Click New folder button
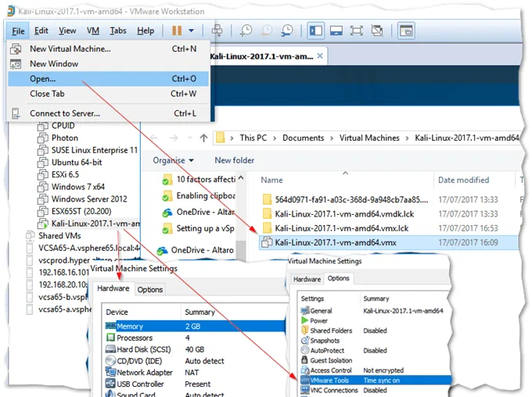Image resolution: width=532 pixels, height=397 pixels. 235,160
